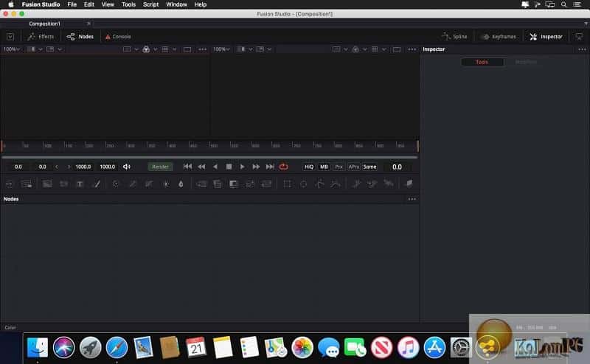The width and height of the screenshot is (590, 364).
Task: Add a B-Spline mask node
Action: pyautogui.click(x=336, y=184)
